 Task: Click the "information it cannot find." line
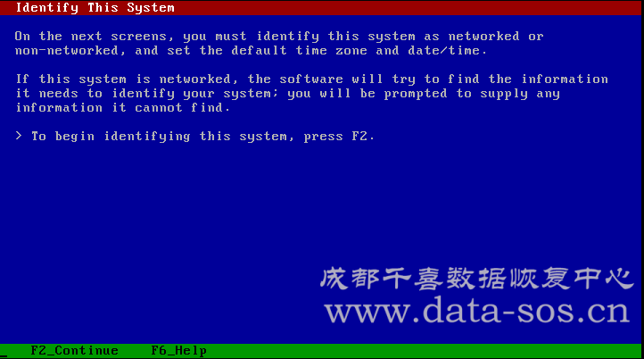coord(122,108)
